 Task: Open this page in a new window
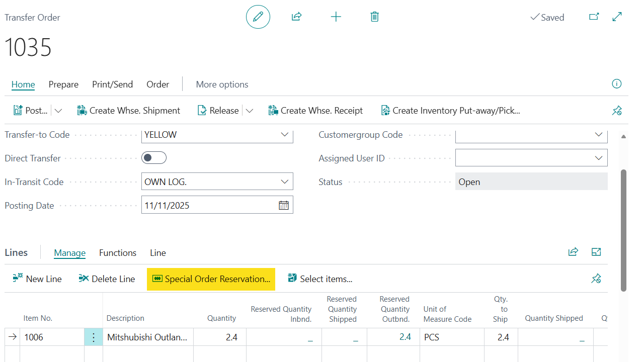(x=594, y=17)
